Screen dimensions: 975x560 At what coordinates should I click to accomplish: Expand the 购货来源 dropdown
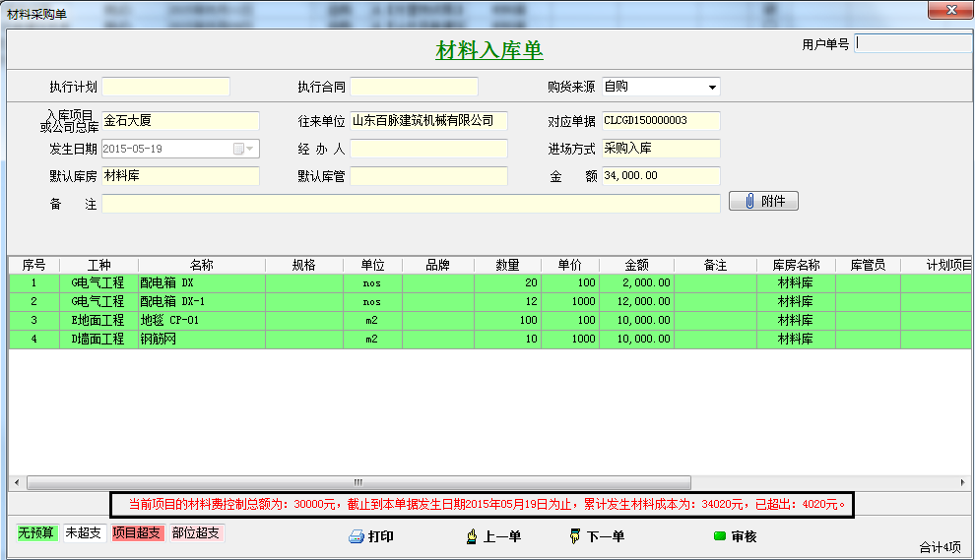pyautogui.click(x=711, y=87)
